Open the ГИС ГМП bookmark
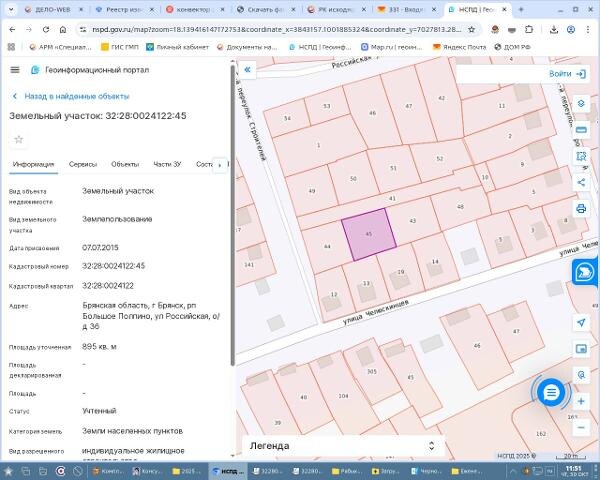Viewport: 600px width, 480px height. point(120,47)
